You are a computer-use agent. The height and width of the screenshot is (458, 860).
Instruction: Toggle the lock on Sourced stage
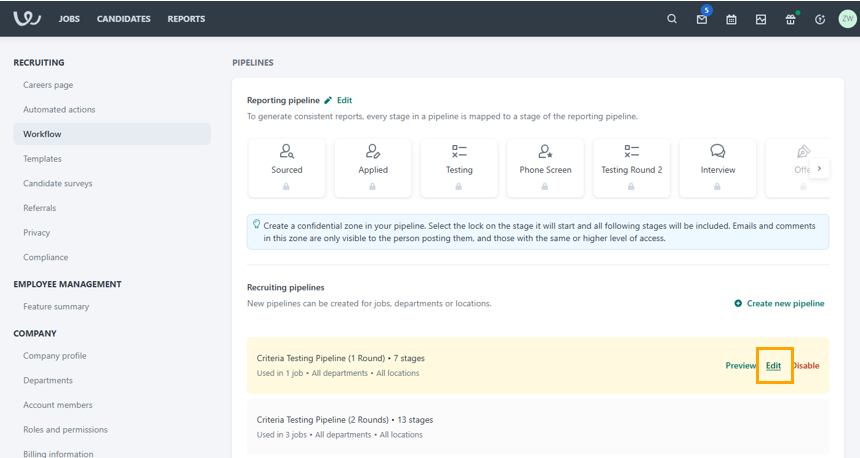(287, 187)
